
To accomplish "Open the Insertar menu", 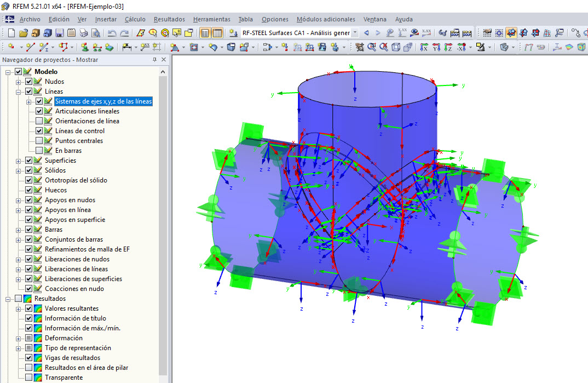I will pyautogui.click(x=106, y=19).
